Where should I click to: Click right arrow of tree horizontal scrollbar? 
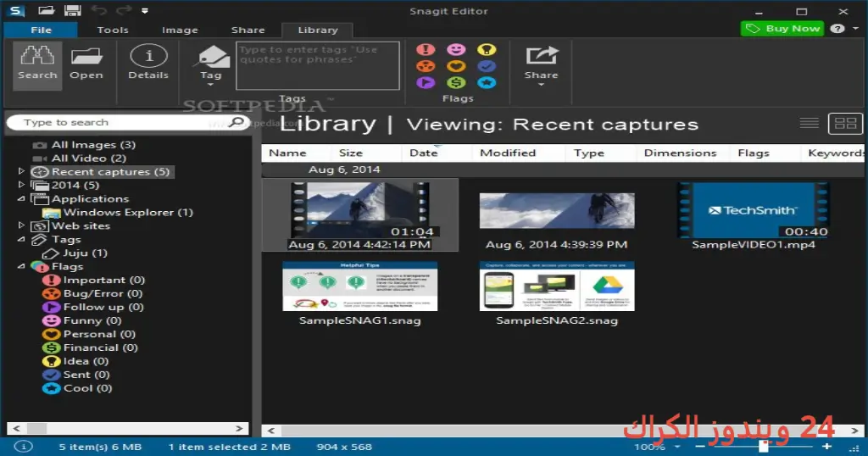tap(239, 428)
